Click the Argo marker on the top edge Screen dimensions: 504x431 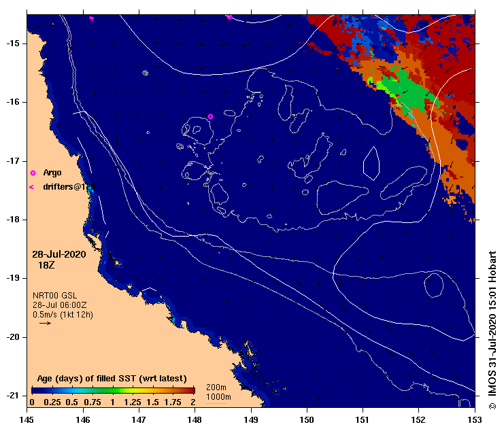coord(229,17)
